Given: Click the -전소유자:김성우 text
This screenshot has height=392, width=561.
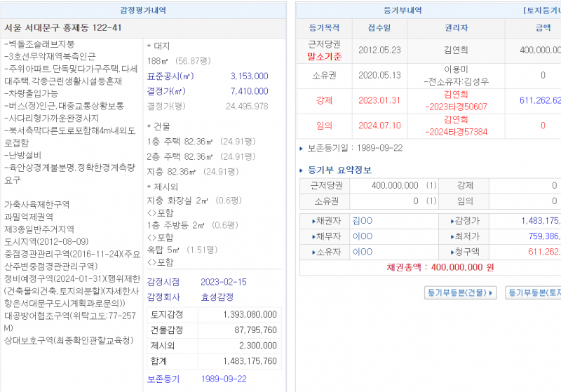Looking at the screenshot, I should (457, 81).
